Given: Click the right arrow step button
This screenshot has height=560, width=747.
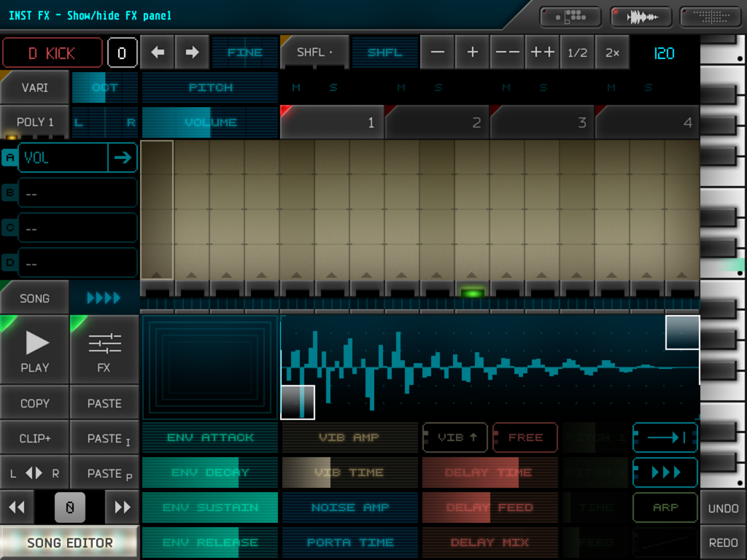Looking at the screenshot, I should click(192, 52).
